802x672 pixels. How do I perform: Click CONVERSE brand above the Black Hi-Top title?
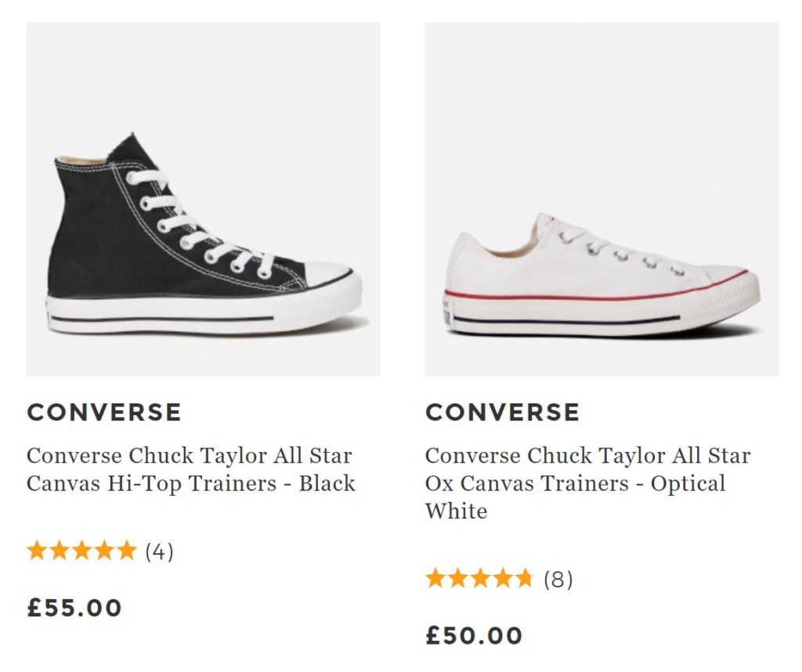coord(104,412)
